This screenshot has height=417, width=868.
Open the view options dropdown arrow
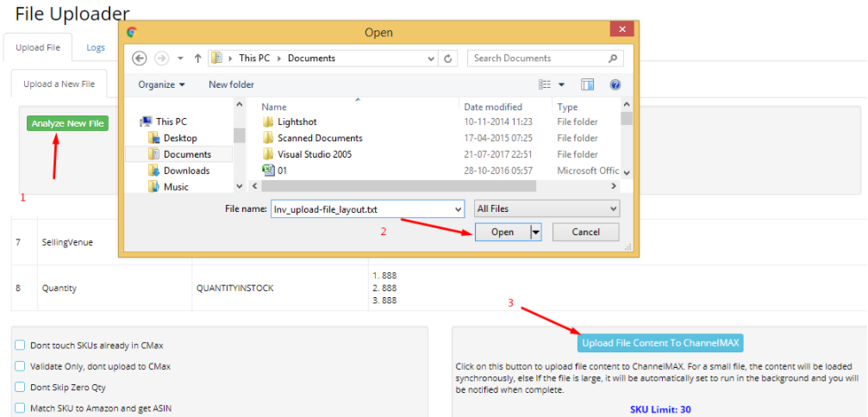[561, 84]
